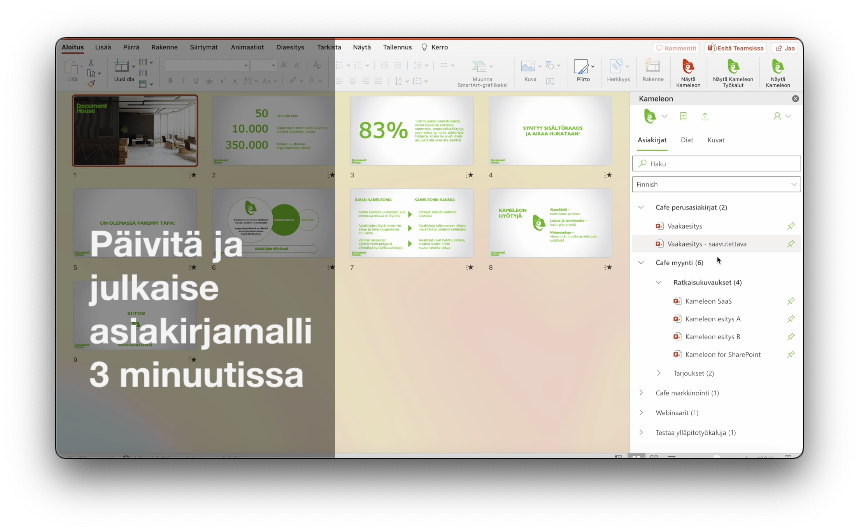
Task: Click the Liitä paste icon
Action: pos(71,67)
